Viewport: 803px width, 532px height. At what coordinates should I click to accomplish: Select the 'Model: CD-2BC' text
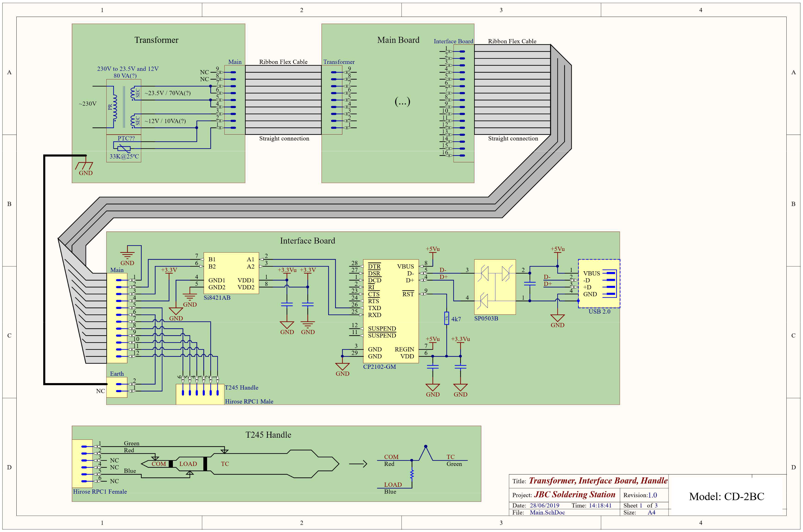(727, 496)
